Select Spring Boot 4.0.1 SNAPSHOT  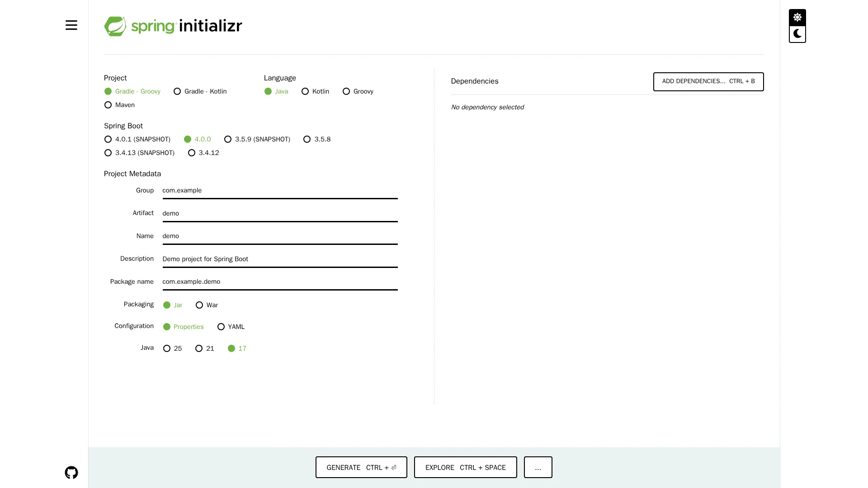[108, 139]
